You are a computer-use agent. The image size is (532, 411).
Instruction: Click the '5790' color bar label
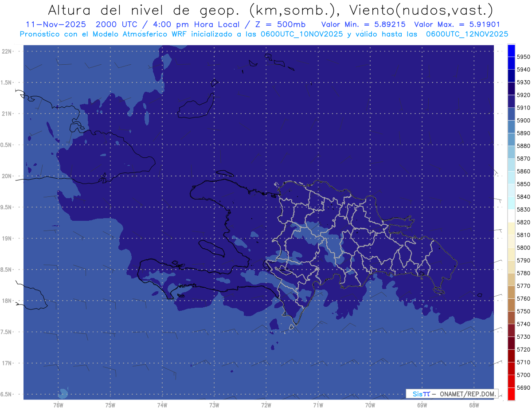(x=524, y=260)
